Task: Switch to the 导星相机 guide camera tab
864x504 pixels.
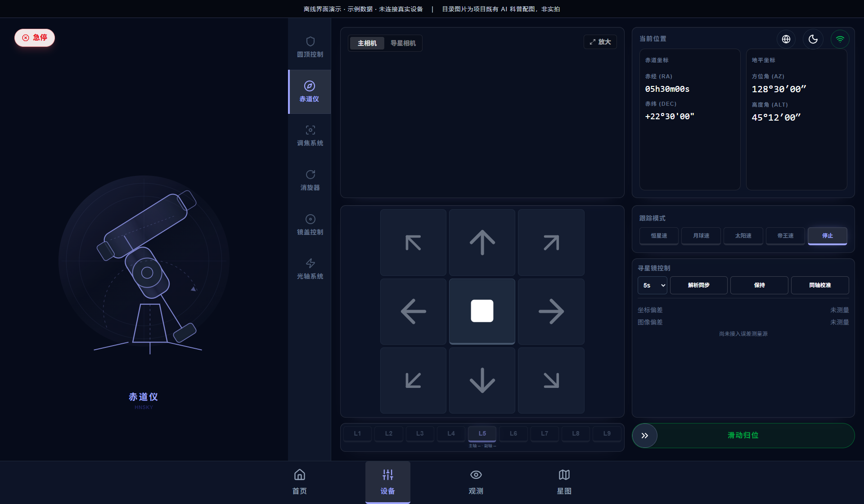Action: pyautogui.click(x=403, y=43)
